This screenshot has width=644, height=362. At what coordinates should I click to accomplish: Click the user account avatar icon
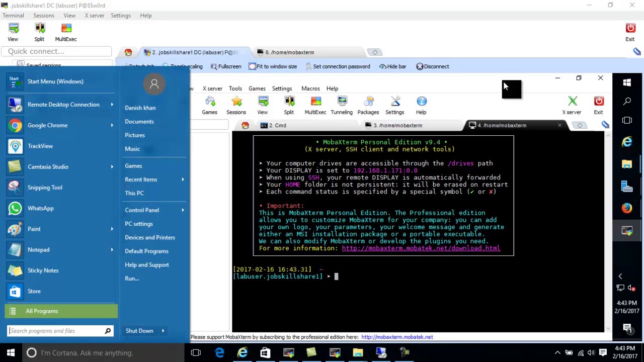(x=154, y=84)
